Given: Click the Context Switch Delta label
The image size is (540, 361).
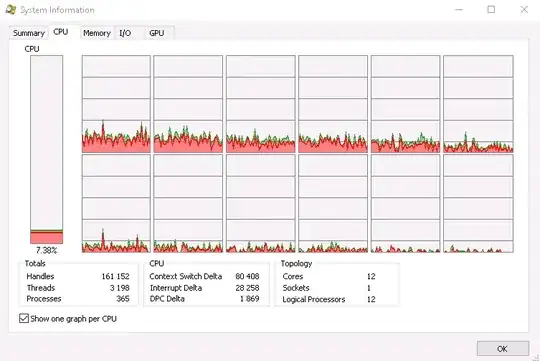Looking at the screenshot, I should [x=186, y=276].
